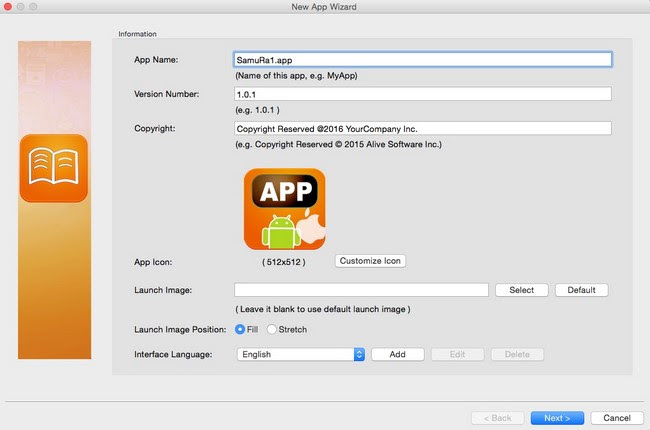This screenshot has width=650, height=430.
Task: Click the Customize Icon button
Action: 370,261
